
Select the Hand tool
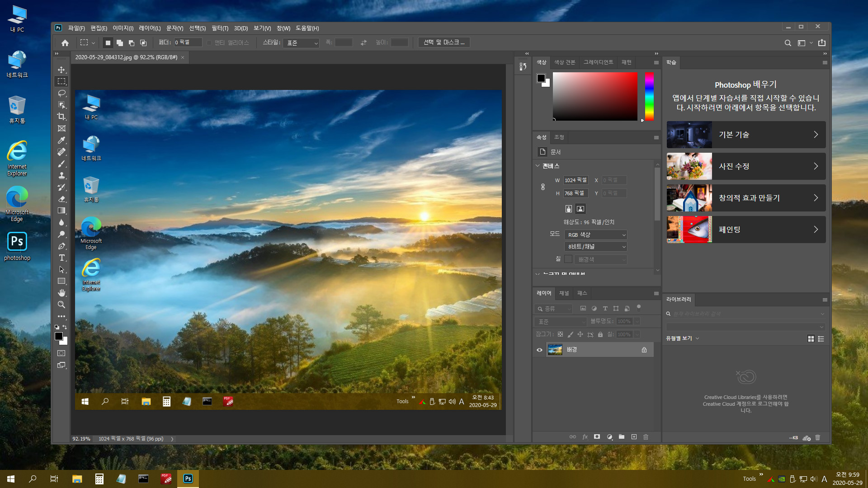click(x=61, y=293)
